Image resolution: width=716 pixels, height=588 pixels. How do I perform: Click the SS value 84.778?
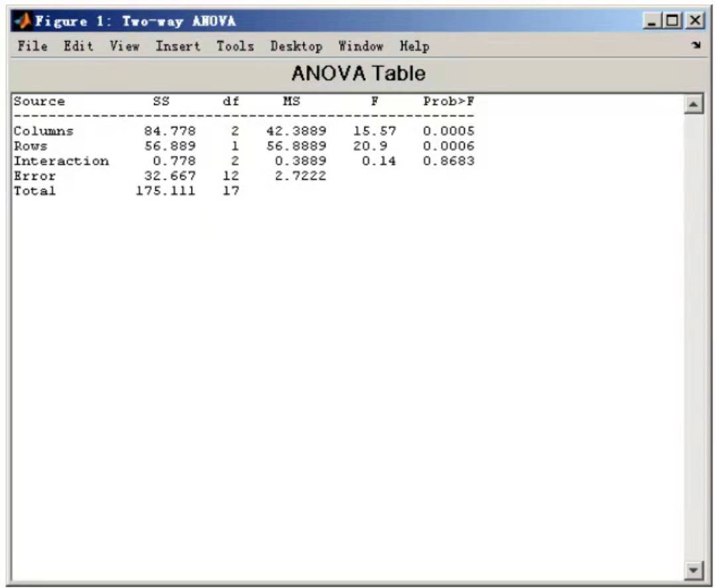pyautogui.click(x=170, y=131)
